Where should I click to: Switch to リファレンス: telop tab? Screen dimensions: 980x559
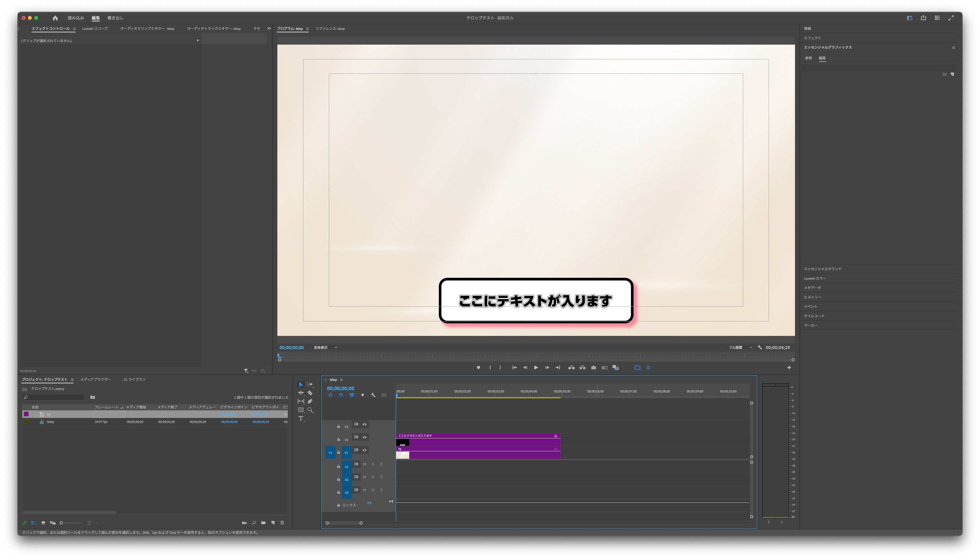coord(330,28)
